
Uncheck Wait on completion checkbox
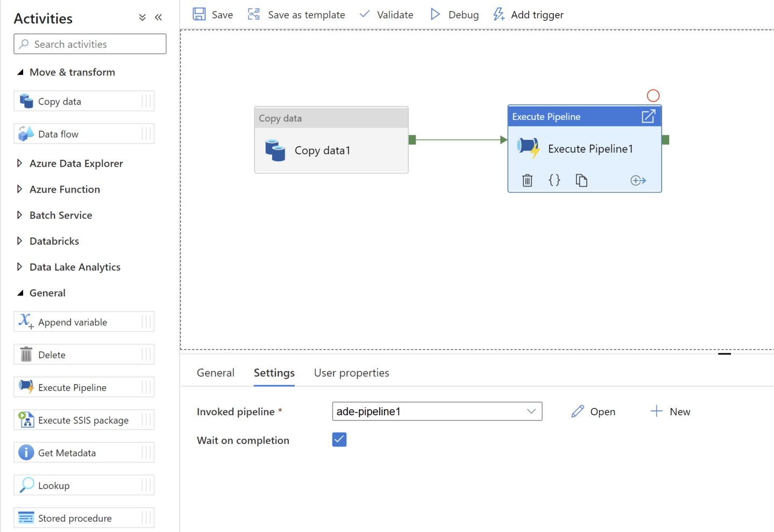(x=339, y=439)
